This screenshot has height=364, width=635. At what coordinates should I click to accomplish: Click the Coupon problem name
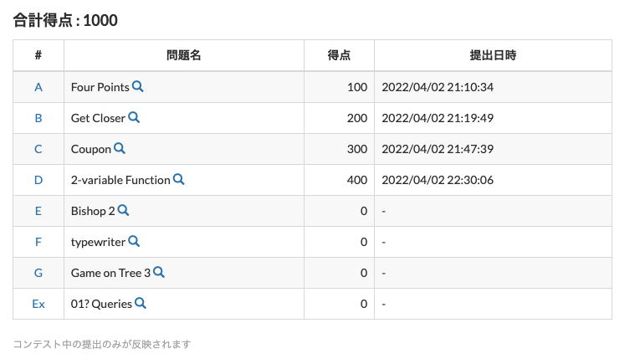[91, 149]
